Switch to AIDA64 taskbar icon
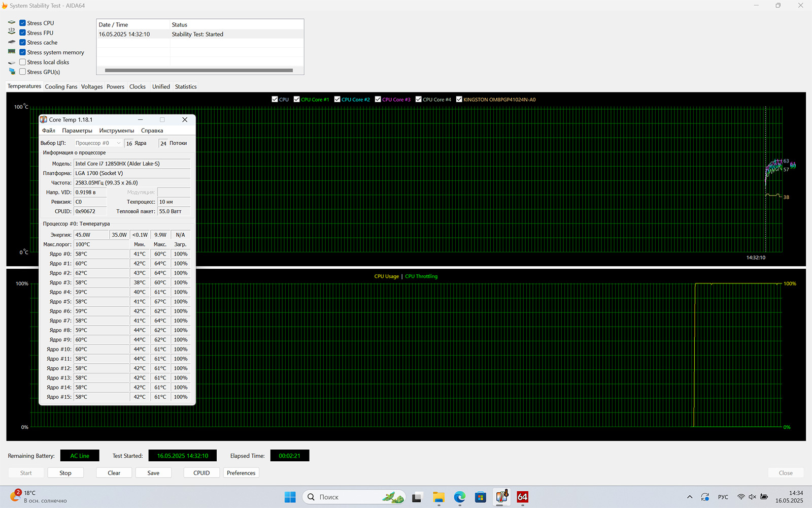 point(523,497)
